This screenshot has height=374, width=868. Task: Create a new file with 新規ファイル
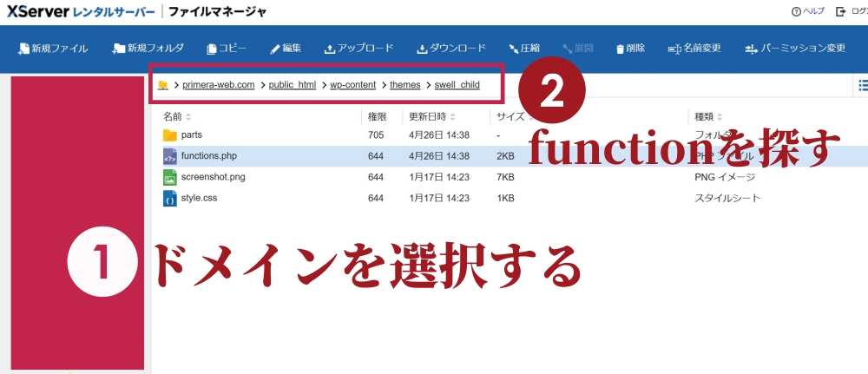point(53,49)
